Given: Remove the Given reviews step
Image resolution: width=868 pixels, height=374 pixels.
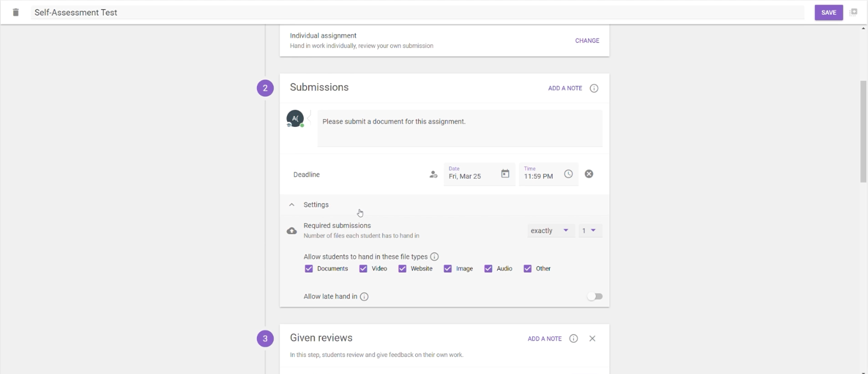Looking at the screenshot, I should (x=593, y=338).
